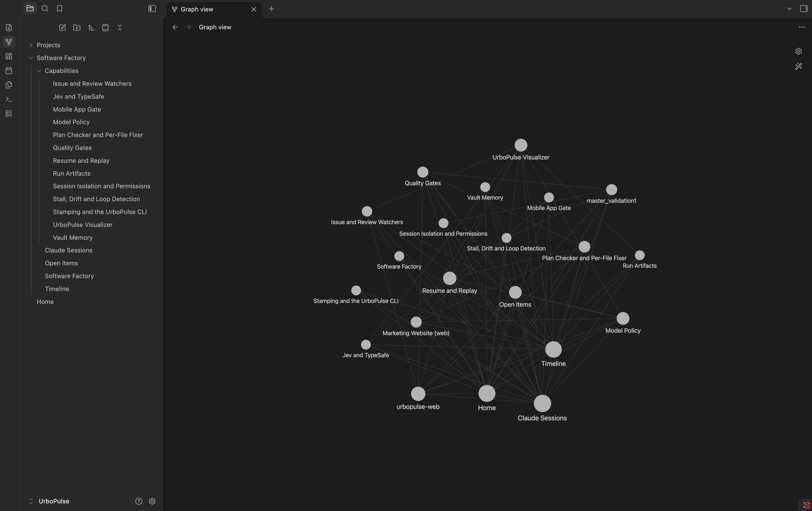Open graph settings gear
The image size is (812, 511).
coord(798,51)
